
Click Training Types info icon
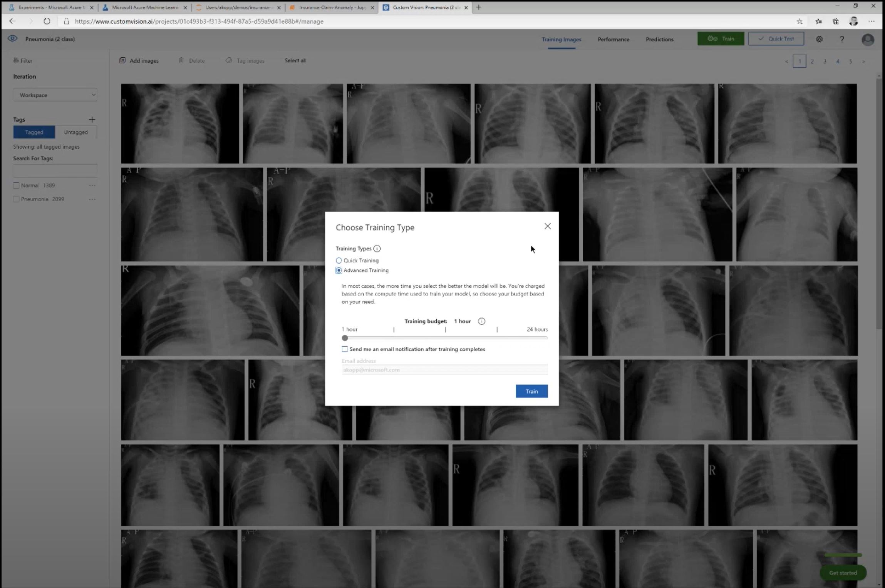(377, 249)
